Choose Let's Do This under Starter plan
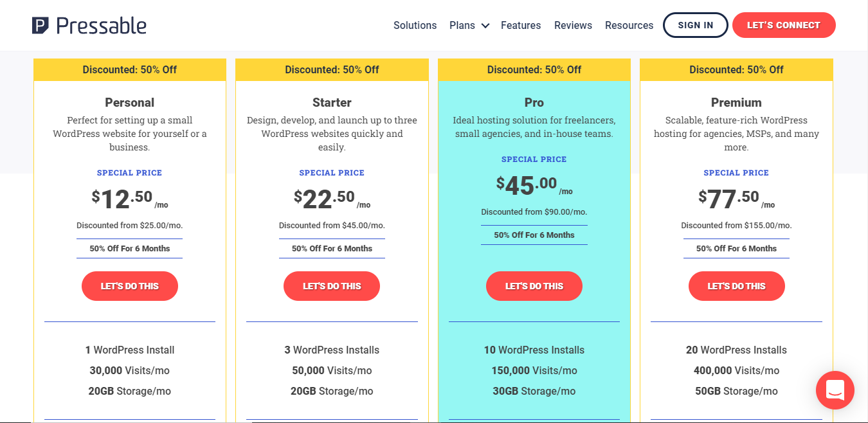The width and height of the screenshot is (868, 423). (x=332, y=286)
